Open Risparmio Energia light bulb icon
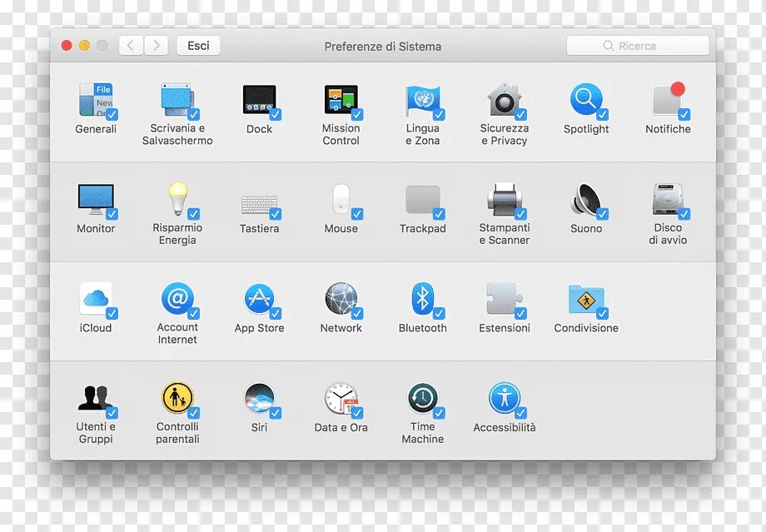This screenshot has height=532, width=766. [x=178, y=198]
